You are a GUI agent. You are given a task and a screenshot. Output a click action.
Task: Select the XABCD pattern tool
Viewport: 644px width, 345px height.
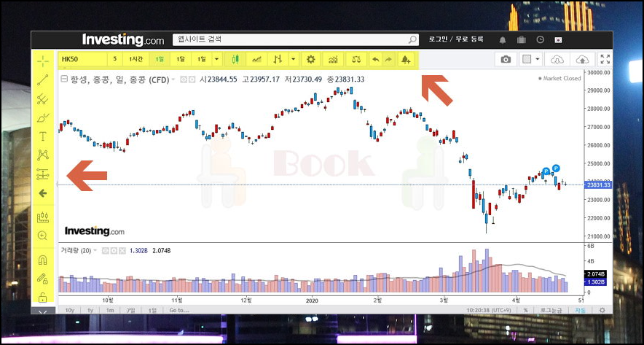click(x=43, y=155)
